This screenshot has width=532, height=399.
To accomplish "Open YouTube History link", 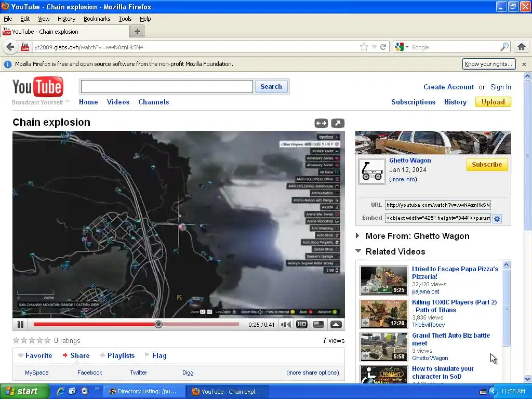I will tap(455, 102).
